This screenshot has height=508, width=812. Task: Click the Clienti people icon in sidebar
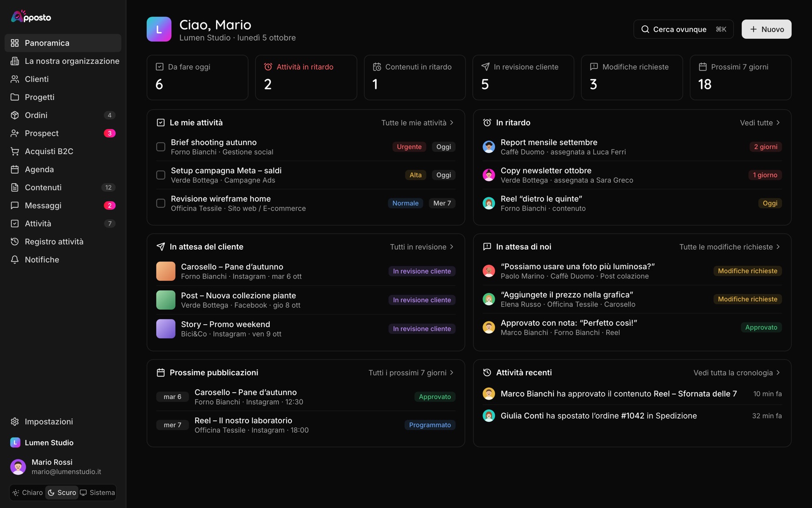[15, 79]
